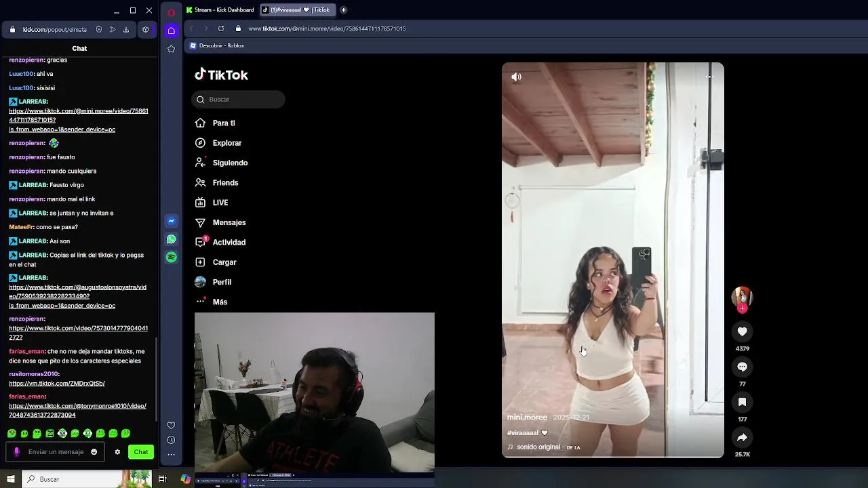The image size is (868, 488).
Task: Open farias_eman's tonymonroe1010 TikTok link
Action: (x=77, y=411)
